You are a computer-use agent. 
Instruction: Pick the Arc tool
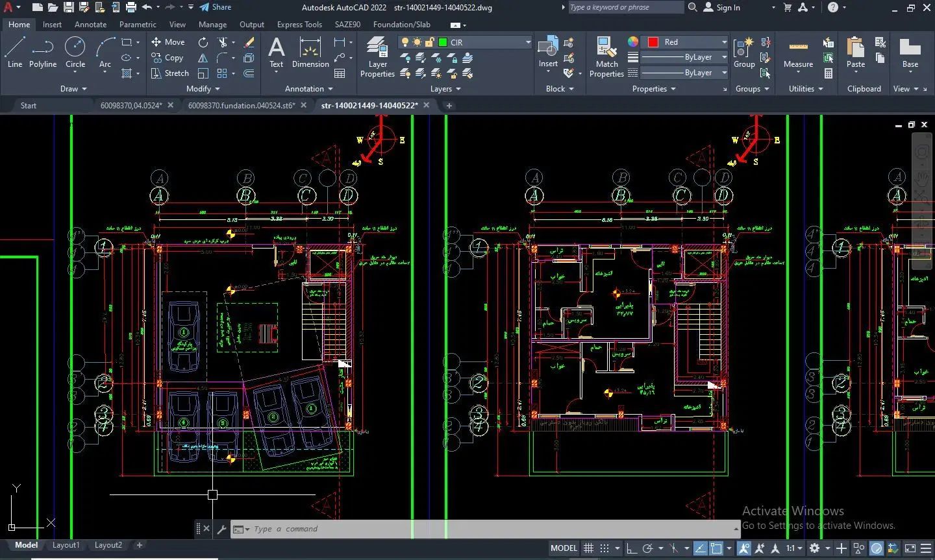point(105,52)
